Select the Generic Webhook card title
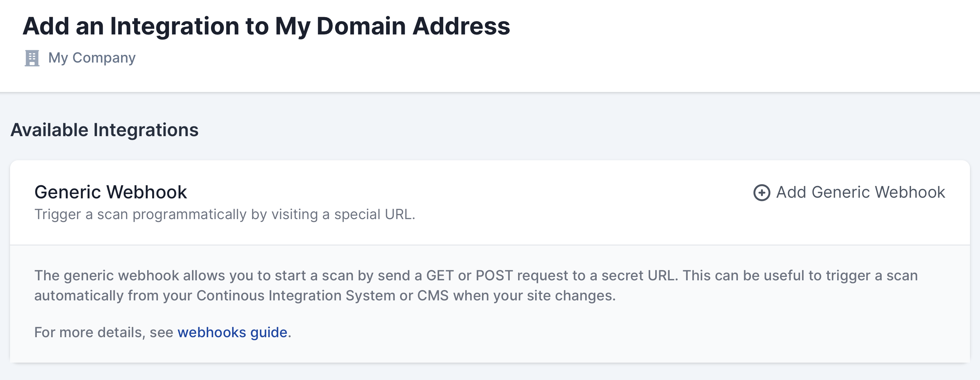The image size is (980, 380). pos(110,192)
